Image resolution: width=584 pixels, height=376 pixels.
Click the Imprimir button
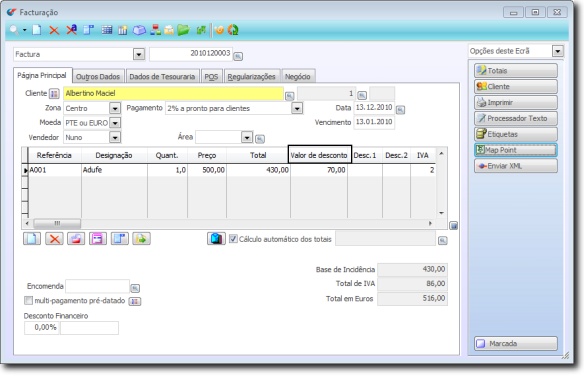click(x=516, y=102)
